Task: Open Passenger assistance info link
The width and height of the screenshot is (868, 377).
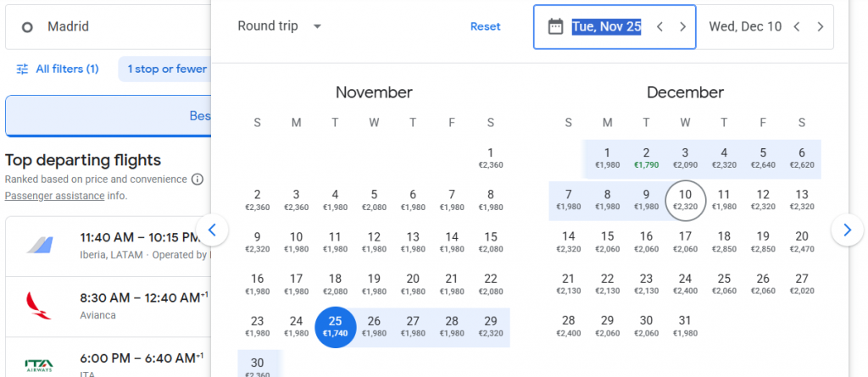Action: point(54,196)
